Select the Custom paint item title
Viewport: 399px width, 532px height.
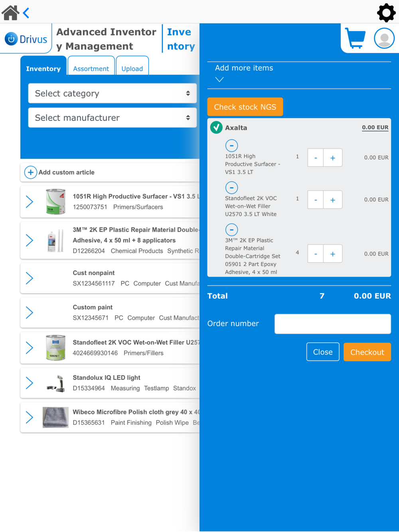pyautogui.click(x=93, y=307)
